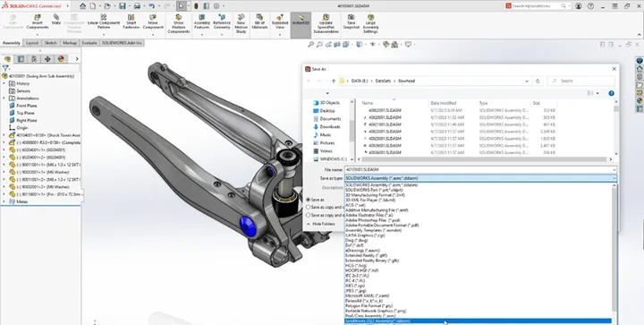The image size is (644, 325).
Task: Open the PropertyManager tab icon
Action: (x=21, y=59)
